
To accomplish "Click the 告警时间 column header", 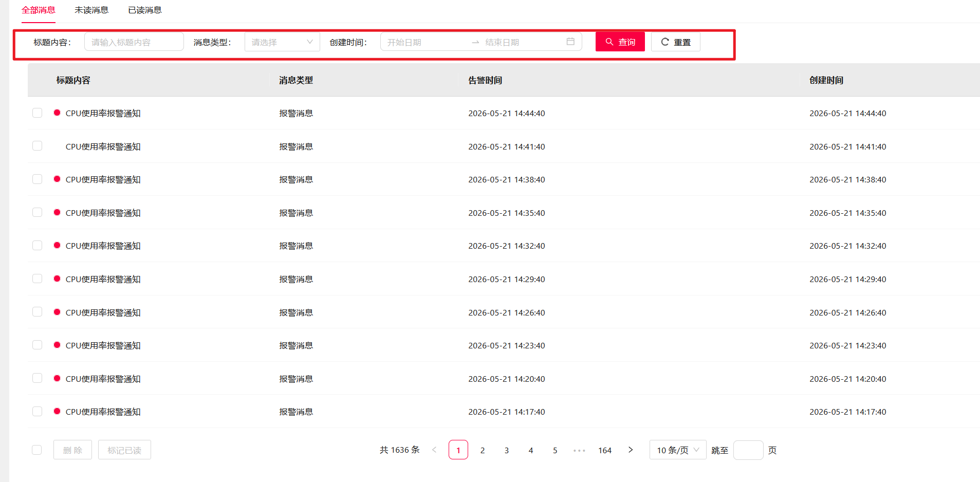I will coord(485,80).
